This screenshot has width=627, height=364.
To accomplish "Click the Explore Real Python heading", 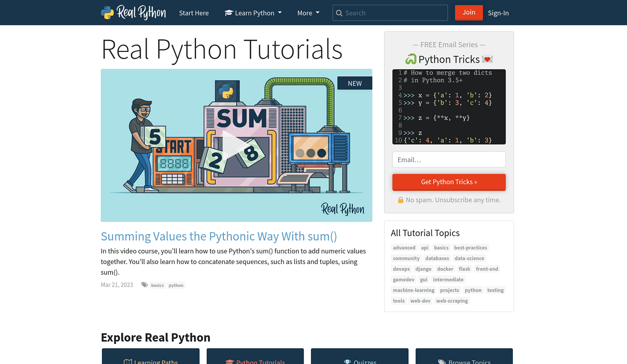I will coord(156,338).
